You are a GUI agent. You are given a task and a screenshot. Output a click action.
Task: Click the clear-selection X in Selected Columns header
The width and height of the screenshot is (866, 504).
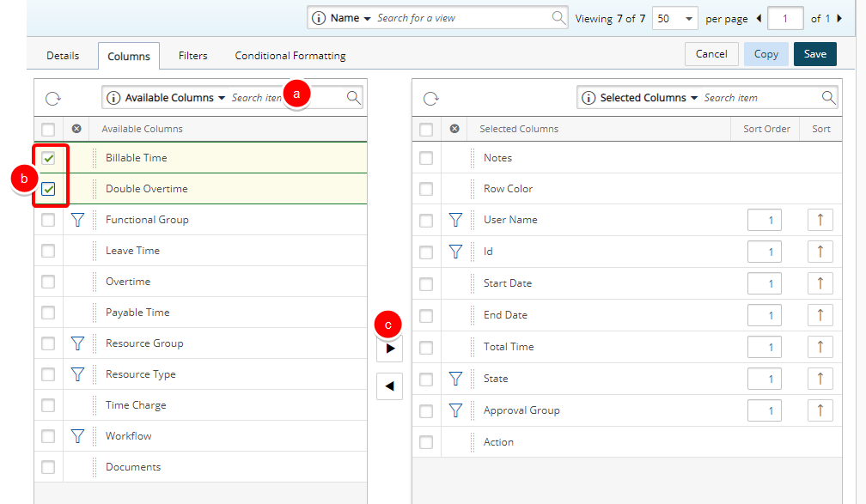[x=454, y=129]
